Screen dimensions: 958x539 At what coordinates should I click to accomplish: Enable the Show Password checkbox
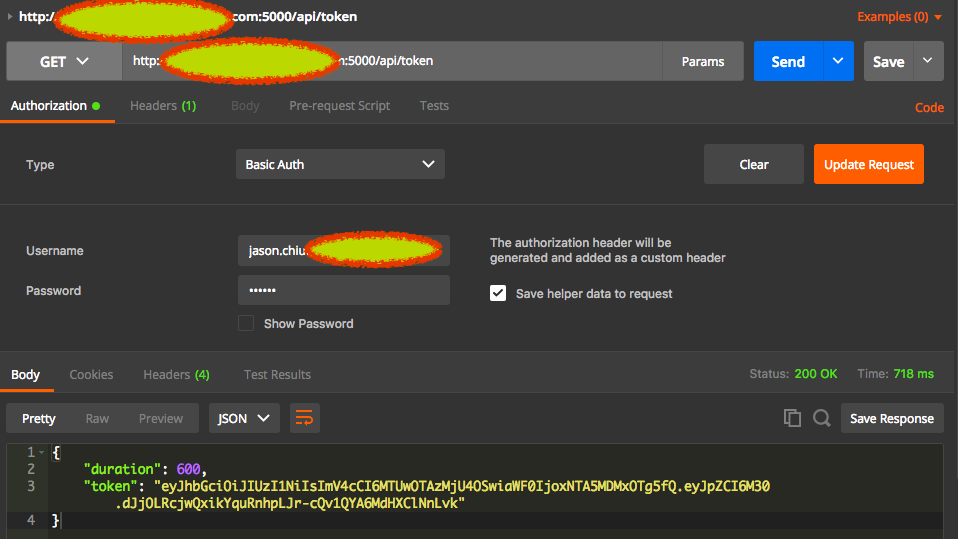pos(246,323)
